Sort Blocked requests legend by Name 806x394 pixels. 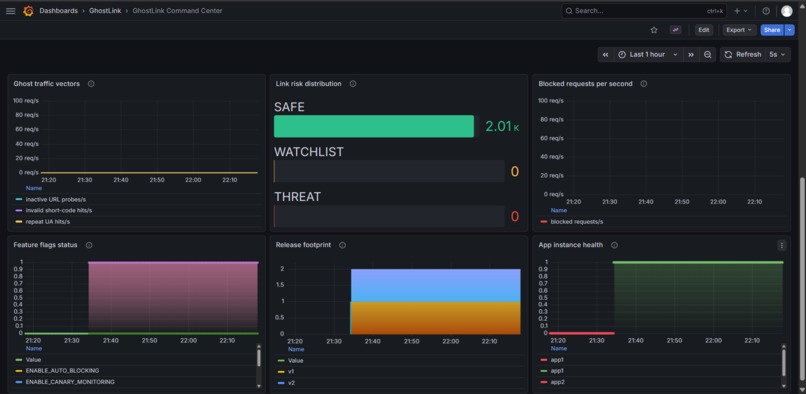click(559, 210)
